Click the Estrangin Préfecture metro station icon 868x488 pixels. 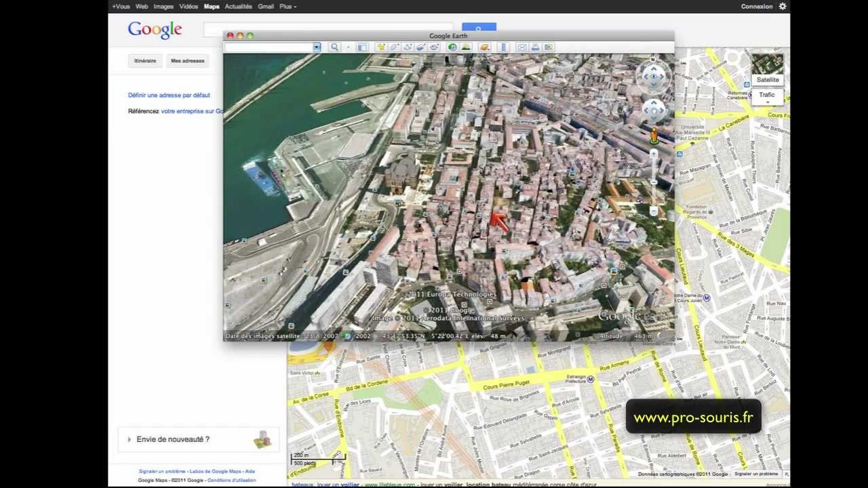pyautogui.click(x=591, y=379)
